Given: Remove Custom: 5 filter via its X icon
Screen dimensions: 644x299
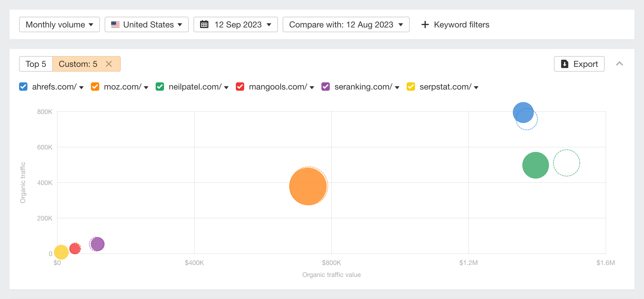Looking at the screenshot, I should [x=109, y=64].
